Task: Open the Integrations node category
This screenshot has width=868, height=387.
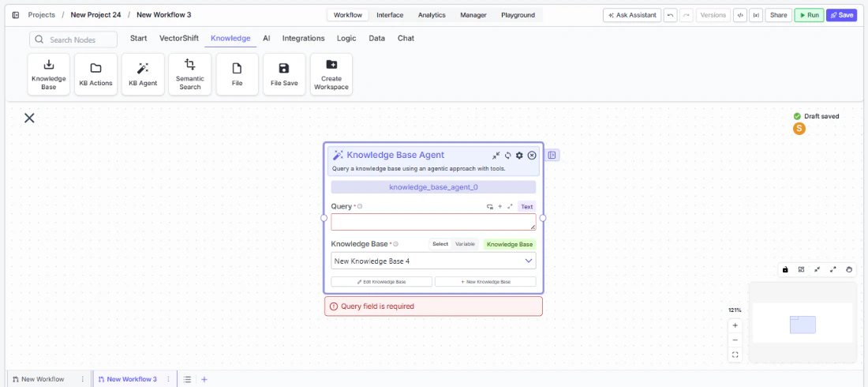Action: (303, 38)
